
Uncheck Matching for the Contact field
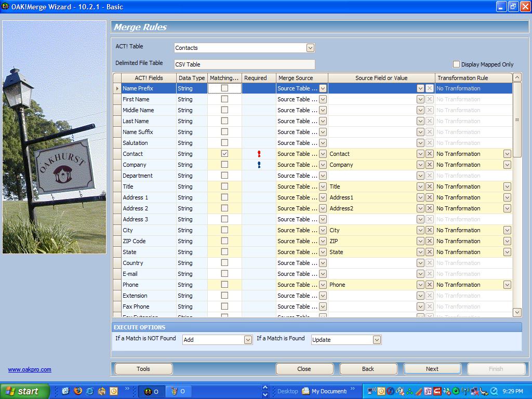(x=224, y=154)
